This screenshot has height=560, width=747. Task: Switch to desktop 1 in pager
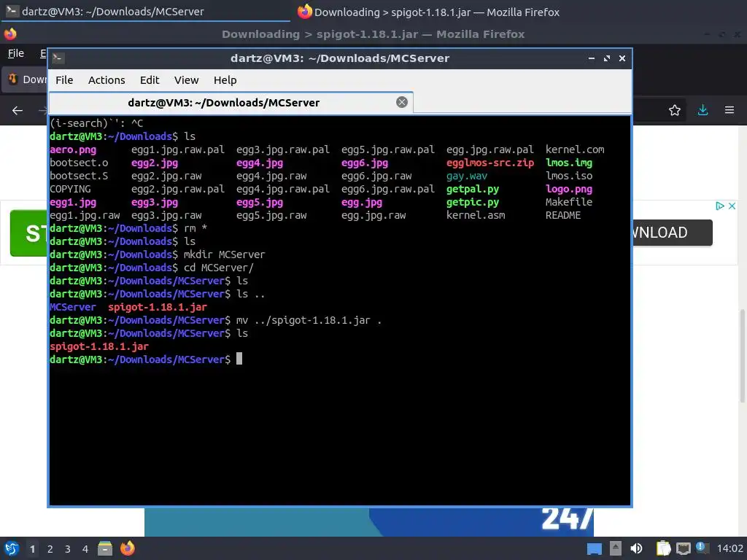32,549
